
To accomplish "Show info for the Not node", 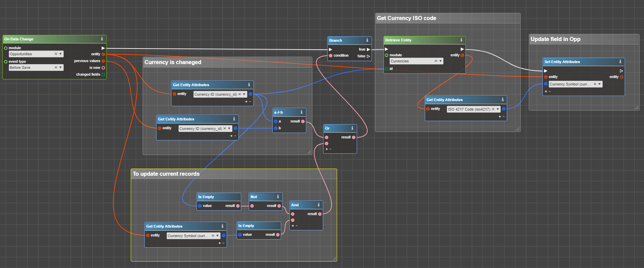I will click(278, 196).
